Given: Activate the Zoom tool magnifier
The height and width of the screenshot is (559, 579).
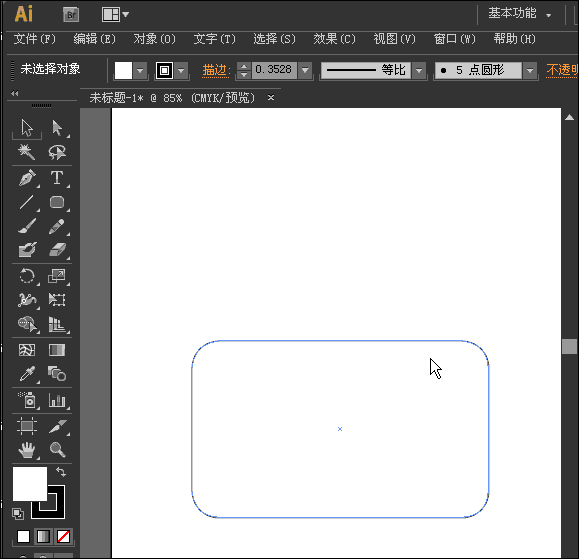Looking at the screenshot, I should [x=58, y=450].
